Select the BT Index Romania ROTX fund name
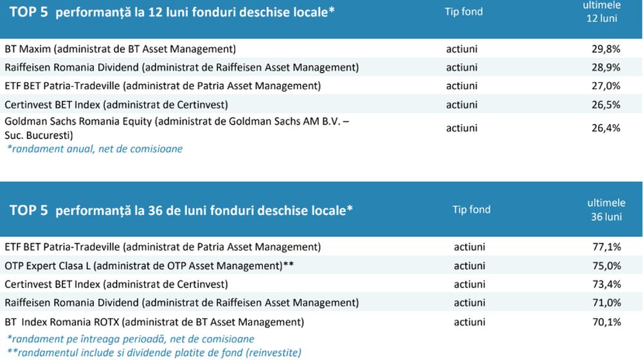Image resolution: width=643 pixels, height=364 pixels. click(154, 322)
